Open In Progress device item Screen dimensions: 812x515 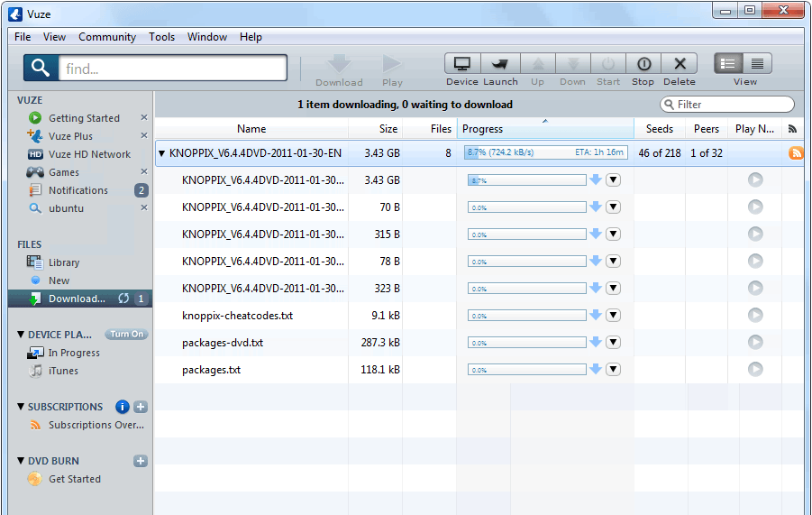tap(74, 353)
